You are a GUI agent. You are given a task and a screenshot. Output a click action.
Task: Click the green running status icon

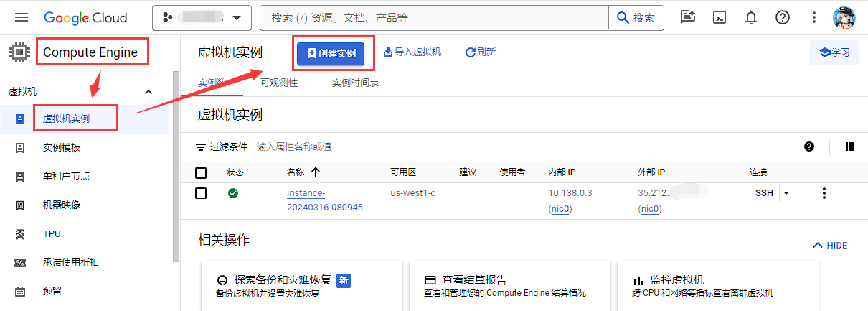[233, 193]
